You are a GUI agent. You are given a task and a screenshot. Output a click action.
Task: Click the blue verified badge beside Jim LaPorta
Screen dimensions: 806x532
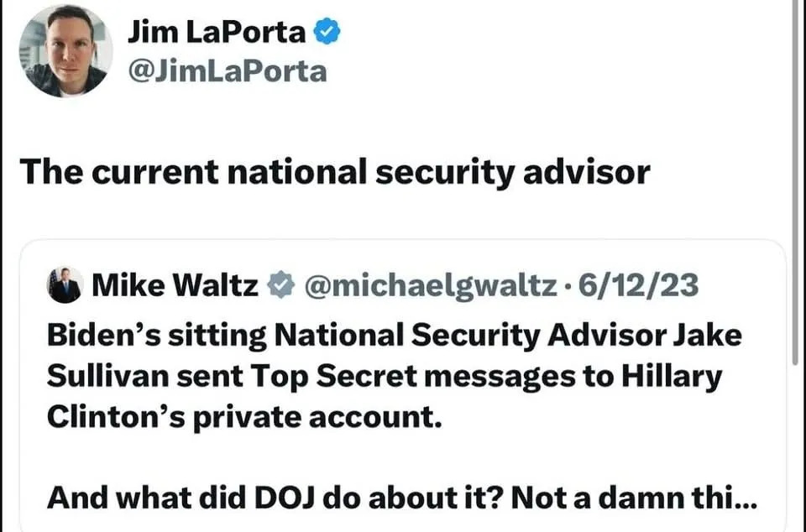(x=327, y=33)
